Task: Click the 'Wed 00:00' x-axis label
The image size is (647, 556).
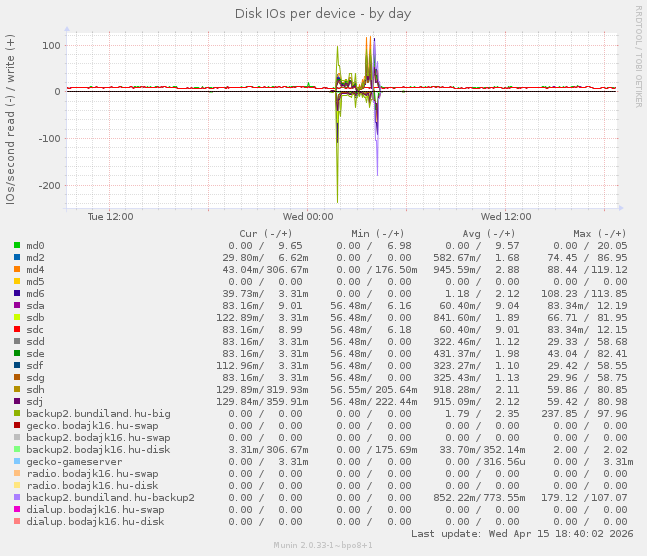Action: click(x=308, y=217)
